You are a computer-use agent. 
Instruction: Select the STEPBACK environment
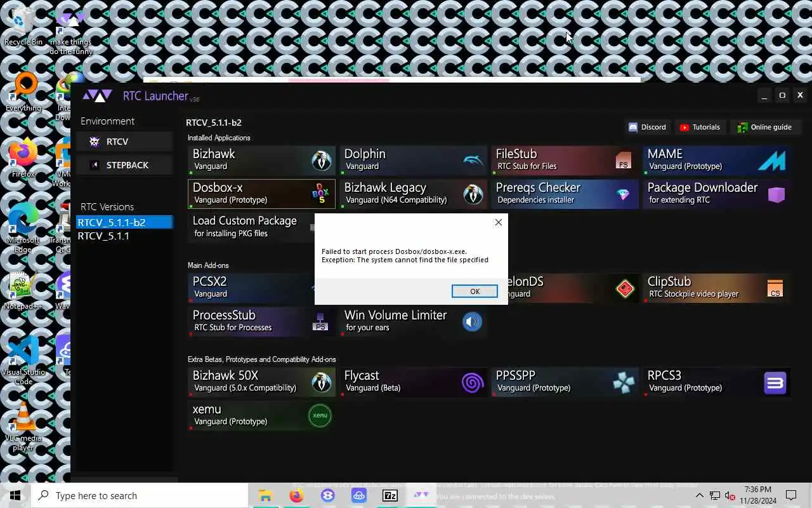tap(124, 165)
